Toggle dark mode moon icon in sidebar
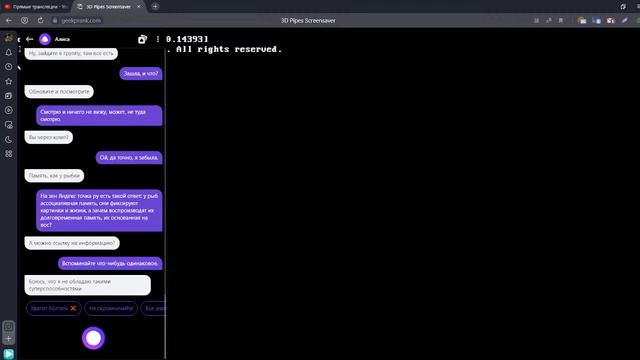The width and height of the screenshot is (640, 360). pos(9,140)
